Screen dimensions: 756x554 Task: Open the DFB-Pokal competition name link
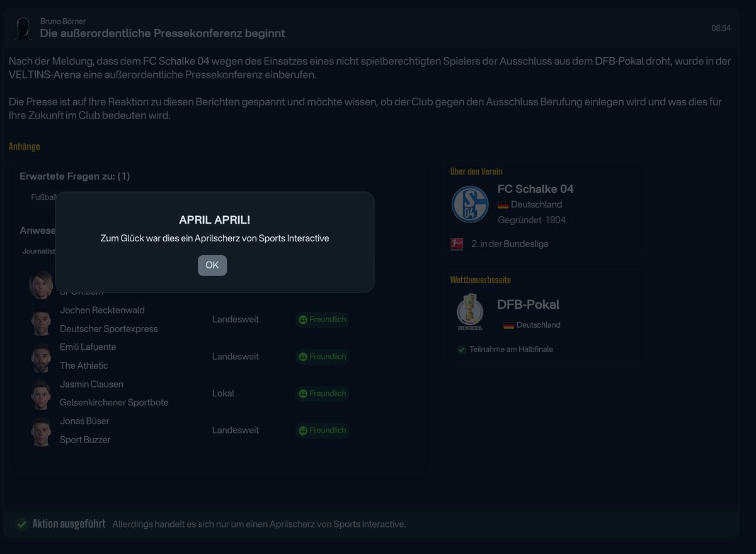528,304
